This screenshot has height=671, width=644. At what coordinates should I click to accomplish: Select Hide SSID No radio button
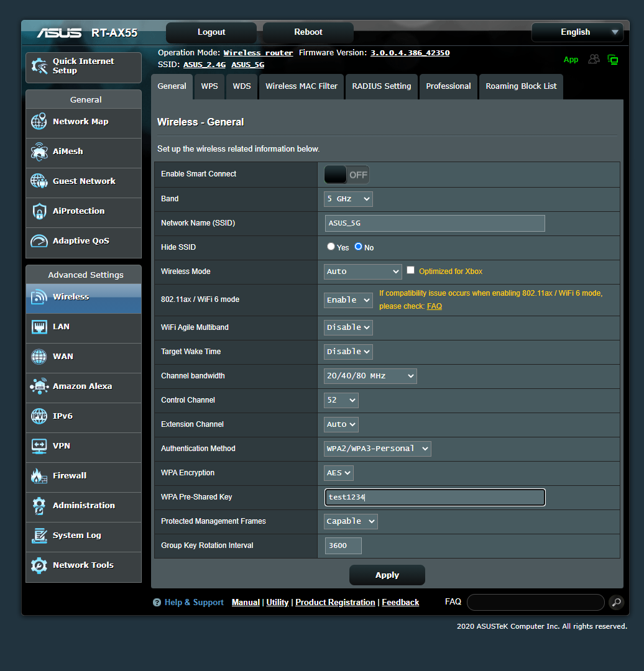click(x=359, y=247)
